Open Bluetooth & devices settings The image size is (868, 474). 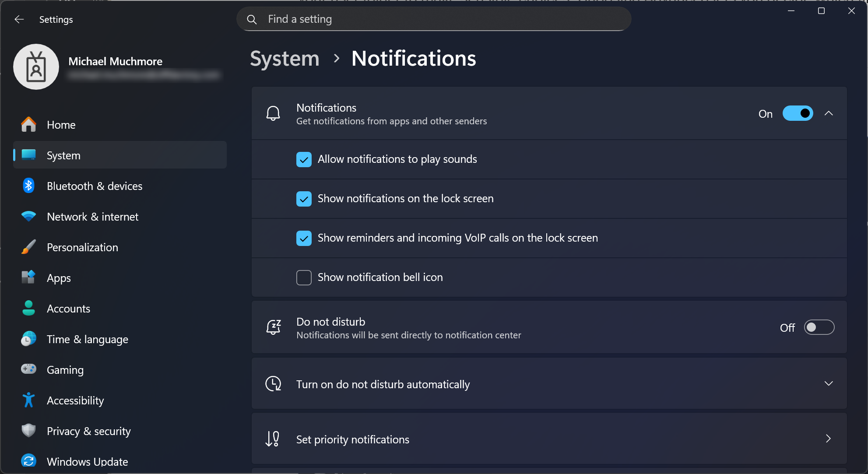tap(28, 186)
